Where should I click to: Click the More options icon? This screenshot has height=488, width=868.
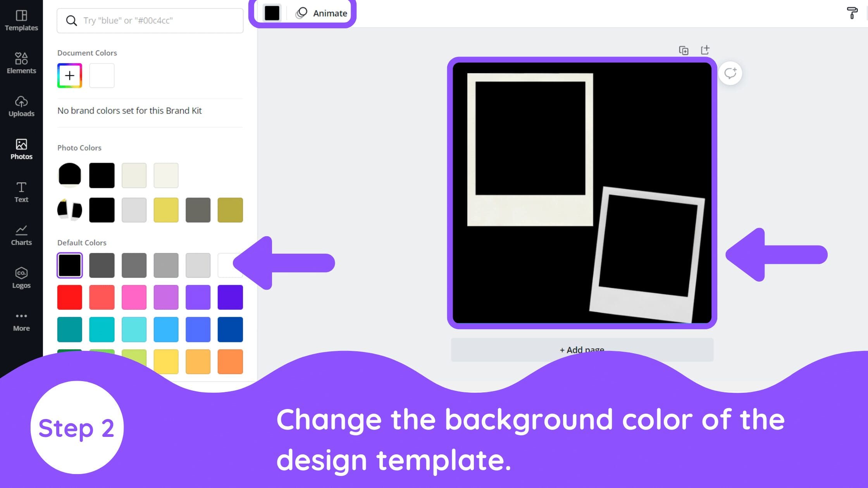coord(21,316)
